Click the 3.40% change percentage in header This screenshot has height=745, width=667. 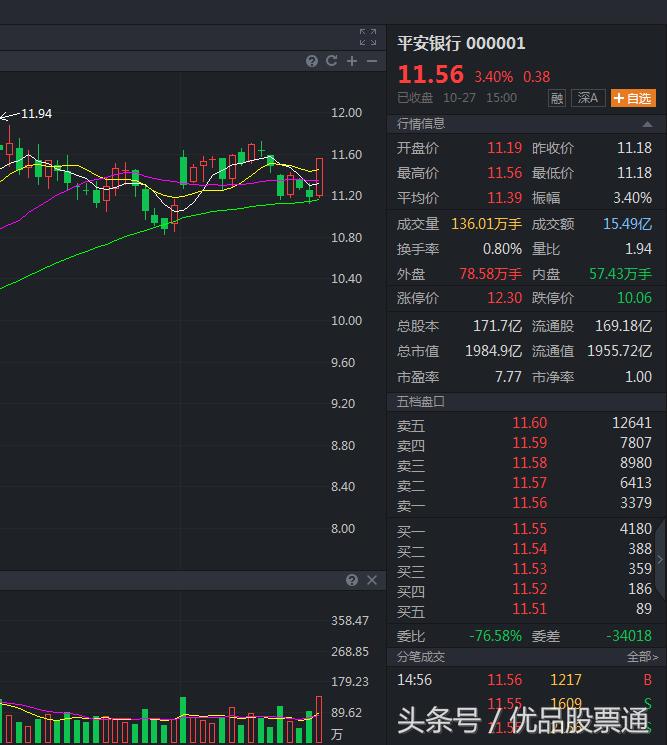494,76
